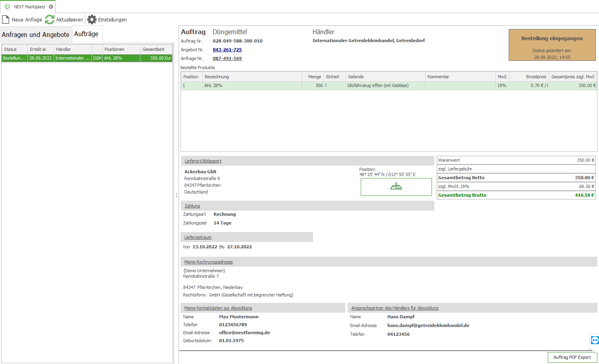Click the green map location icon
The image size is (599, 364).
point(396,187)
